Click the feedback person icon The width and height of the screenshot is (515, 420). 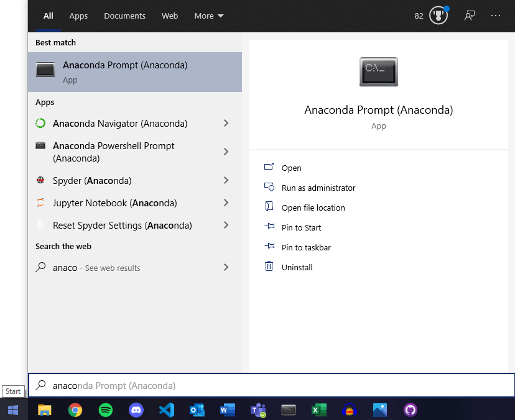click(470, 16)
